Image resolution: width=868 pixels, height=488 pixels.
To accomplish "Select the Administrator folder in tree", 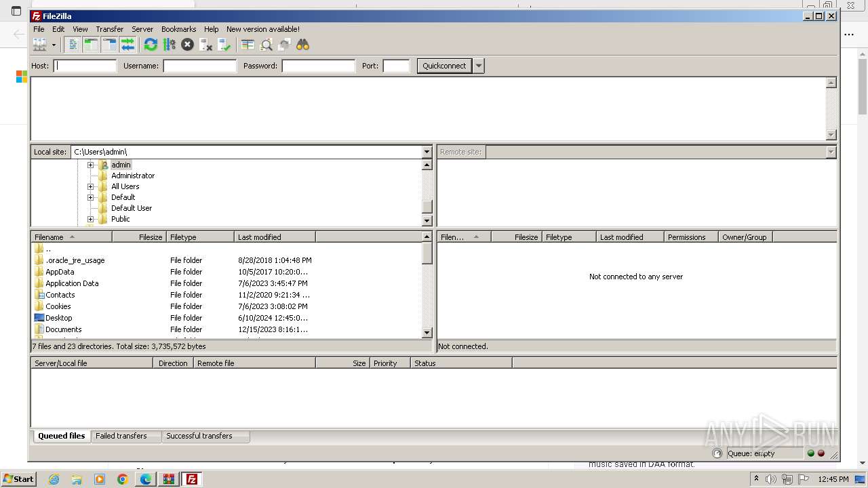I will point(133,176).
